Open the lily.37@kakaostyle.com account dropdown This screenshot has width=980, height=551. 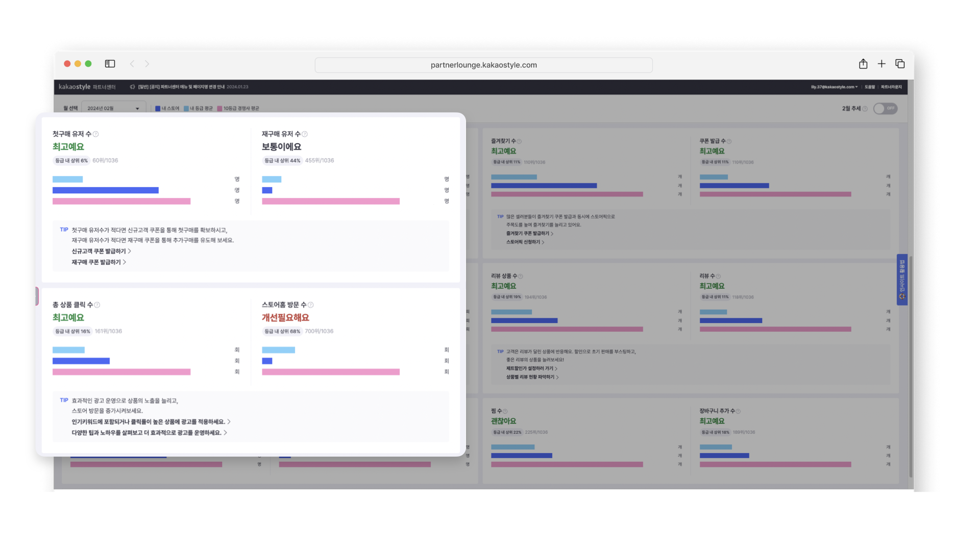tap(834, 87)
